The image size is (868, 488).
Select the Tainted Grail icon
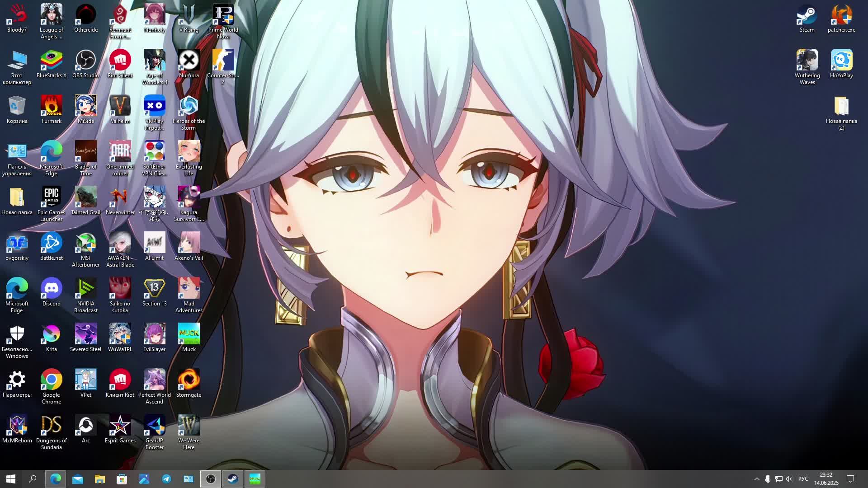(86, 201)
